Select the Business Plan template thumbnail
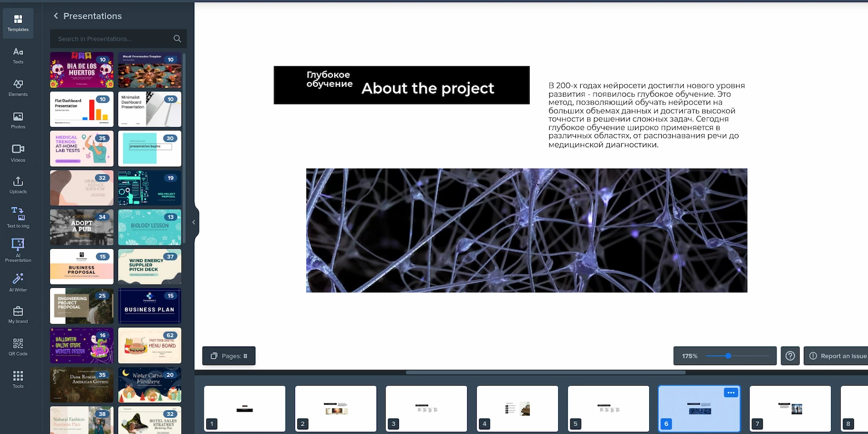Screen dimensions: 868x434 pos(149,306)
